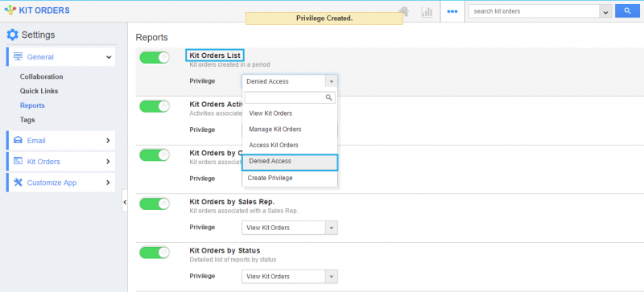The image size is (644, 292).
Task: Click 'Kit orders associated with a Sales Rep.' text
Action: (244, 211)
